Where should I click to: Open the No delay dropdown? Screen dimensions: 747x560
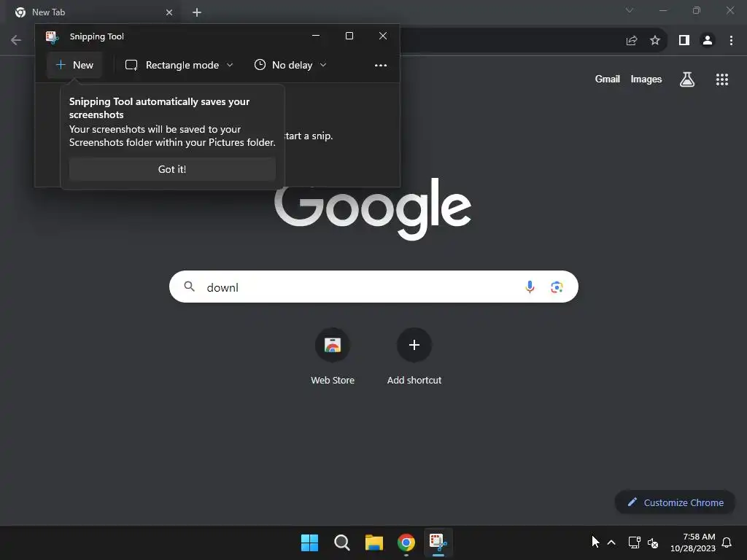click(290, 65)
